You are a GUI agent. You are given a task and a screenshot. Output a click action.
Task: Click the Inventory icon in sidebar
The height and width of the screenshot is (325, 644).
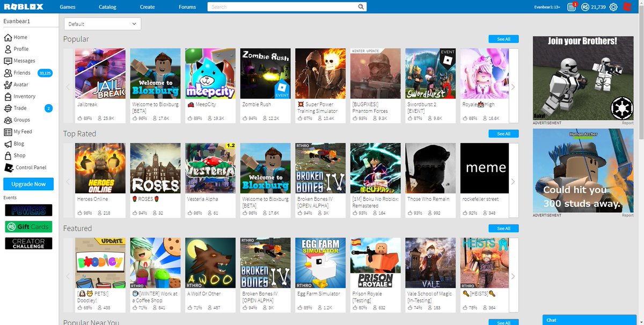8,96
